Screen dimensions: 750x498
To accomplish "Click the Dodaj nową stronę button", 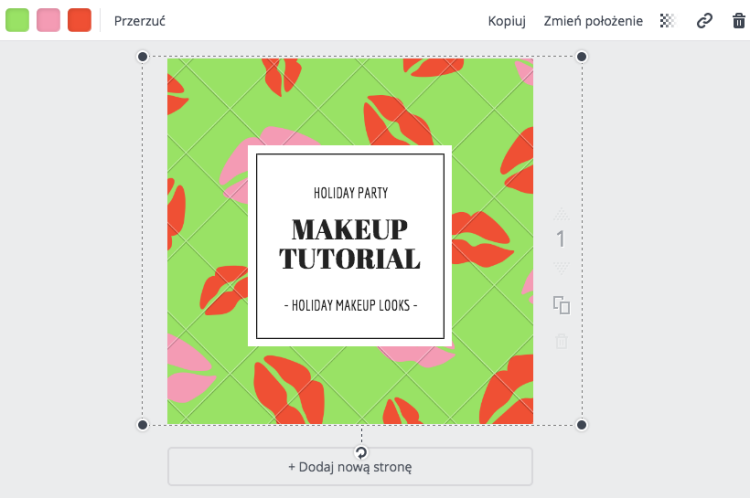I will point(350,466).
